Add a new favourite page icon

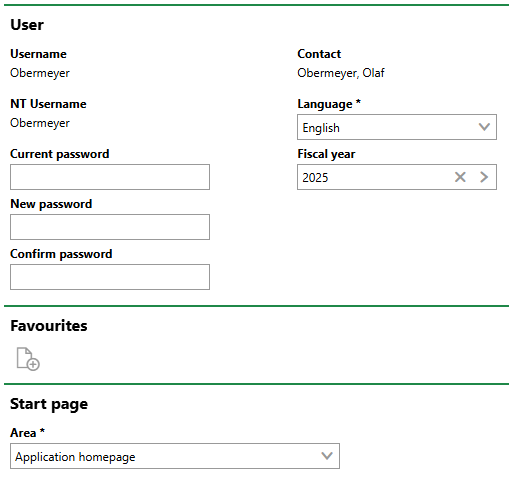pyautogui.click(x=28, y=359)
